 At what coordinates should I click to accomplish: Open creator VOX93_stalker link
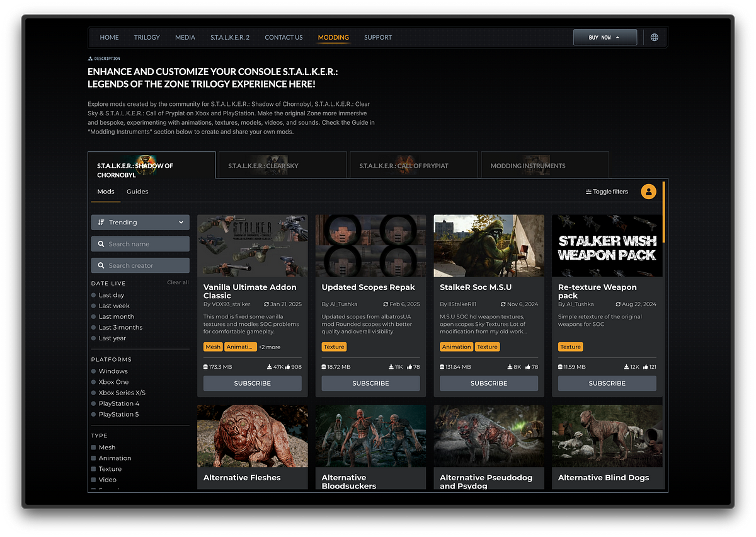(x=231, y=304)
